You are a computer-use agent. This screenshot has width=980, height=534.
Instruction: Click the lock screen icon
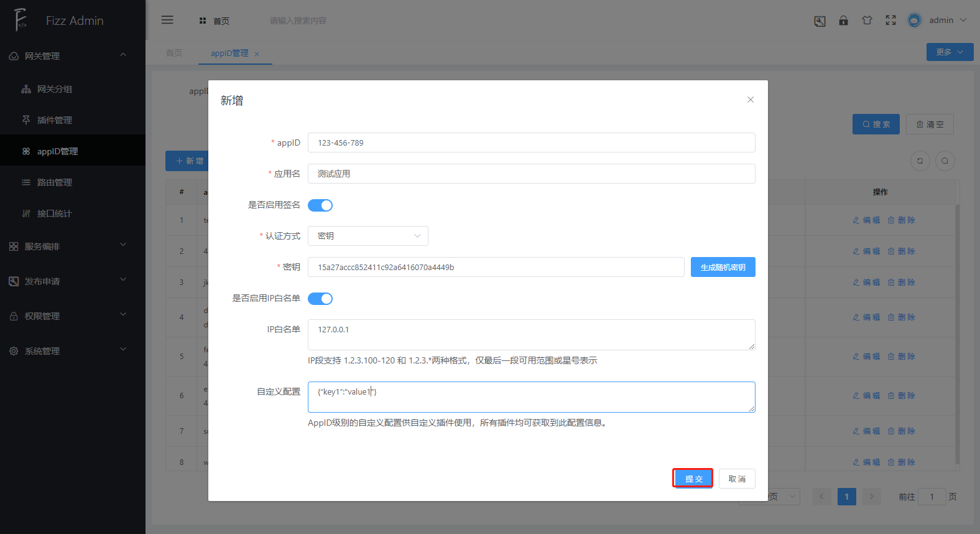[843, 21]
